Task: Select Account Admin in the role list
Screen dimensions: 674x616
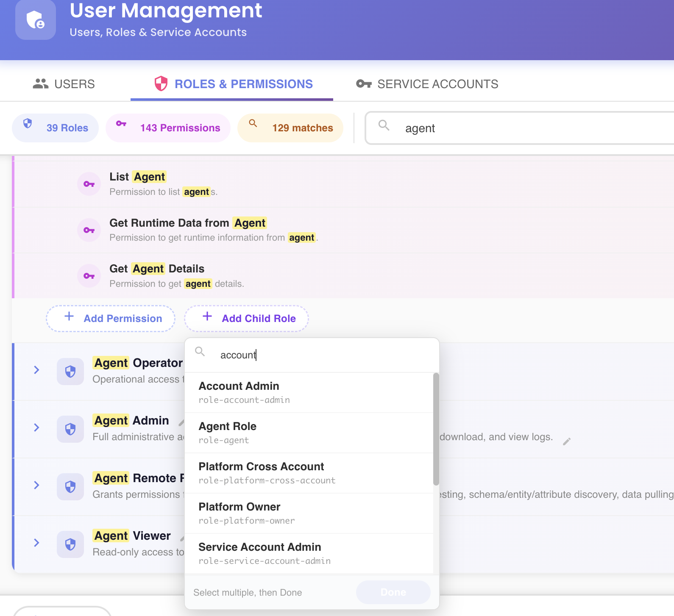Action: (x=309, y=392)
